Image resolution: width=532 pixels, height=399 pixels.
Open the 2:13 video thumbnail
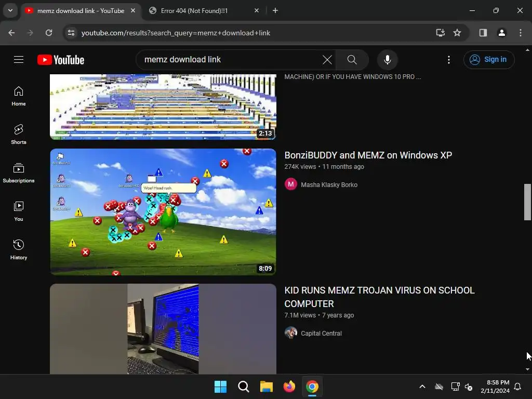click(163, 107)
